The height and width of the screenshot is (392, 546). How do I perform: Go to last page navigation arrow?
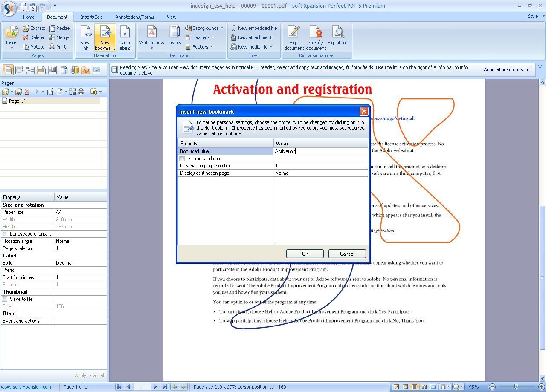(165, 387)
